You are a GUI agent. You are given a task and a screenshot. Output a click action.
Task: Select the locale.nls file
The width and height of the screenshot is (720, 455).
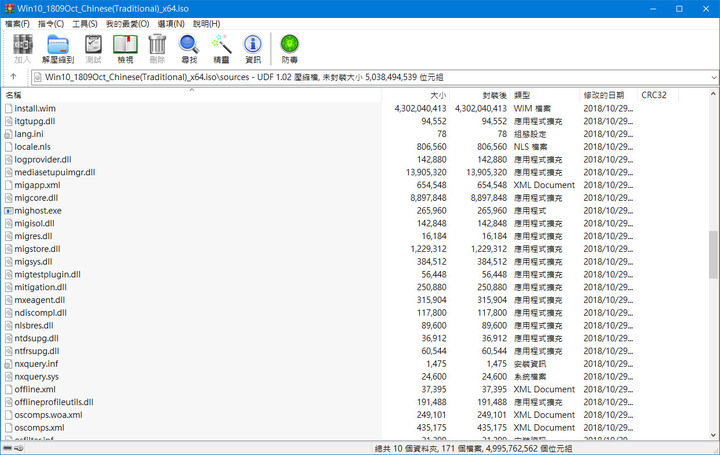click(32, 147)
